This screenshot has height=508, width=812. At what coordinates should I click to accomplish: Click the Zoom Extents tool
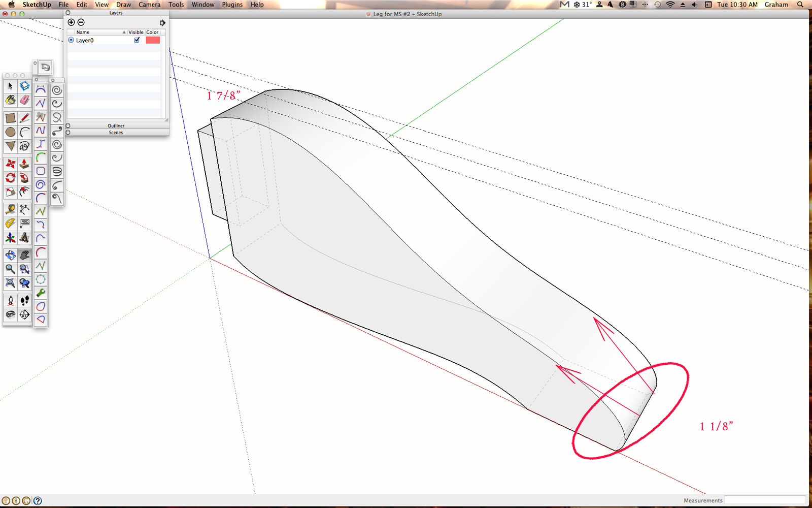10,283
